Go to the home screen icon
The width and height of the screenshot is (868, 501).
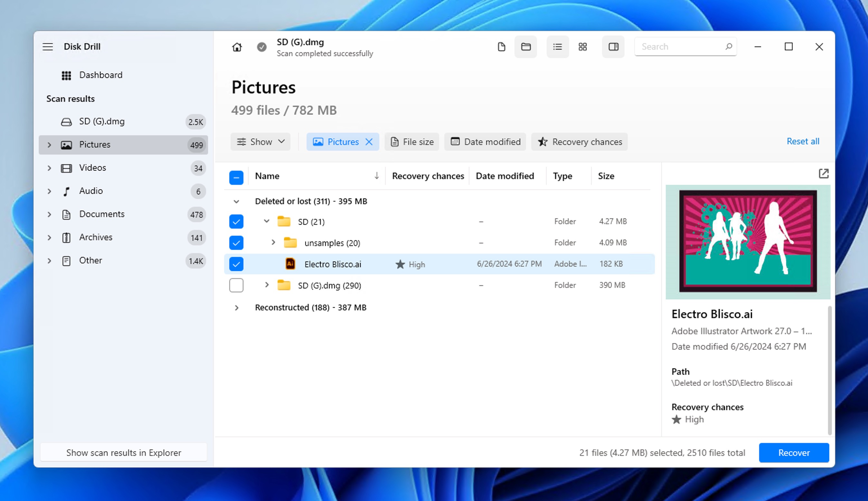[x=237, y=47]
